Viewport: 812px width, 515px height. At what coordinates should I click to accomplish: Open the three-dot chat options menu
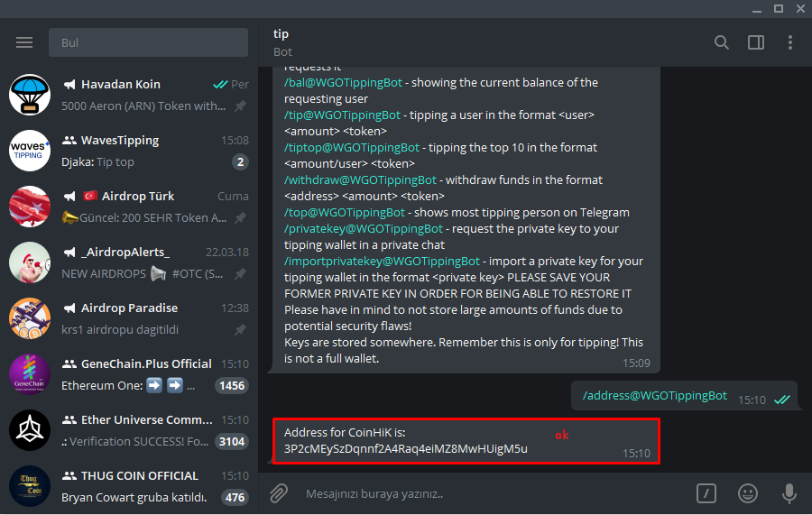[x=790, y=42]
